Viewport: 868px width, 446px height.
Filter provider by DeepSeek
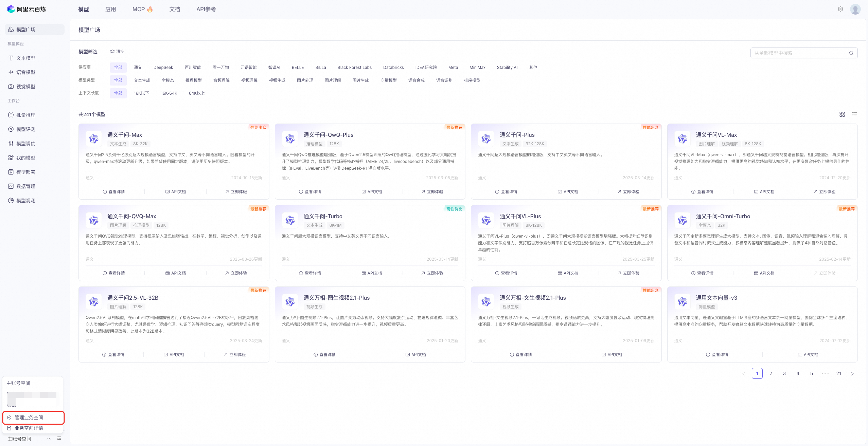[x=163, y=68]
